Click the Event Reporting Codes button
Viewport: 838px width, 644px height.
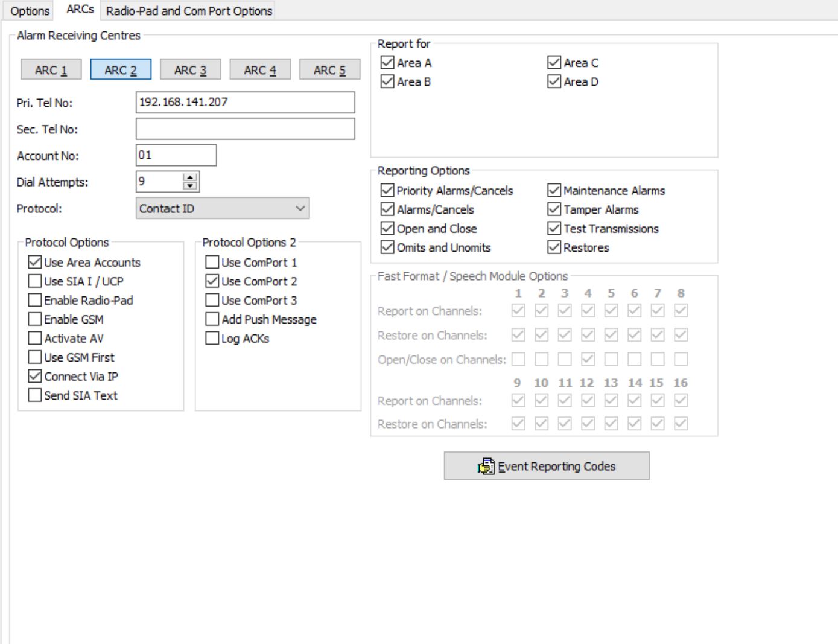coord(547,466)
